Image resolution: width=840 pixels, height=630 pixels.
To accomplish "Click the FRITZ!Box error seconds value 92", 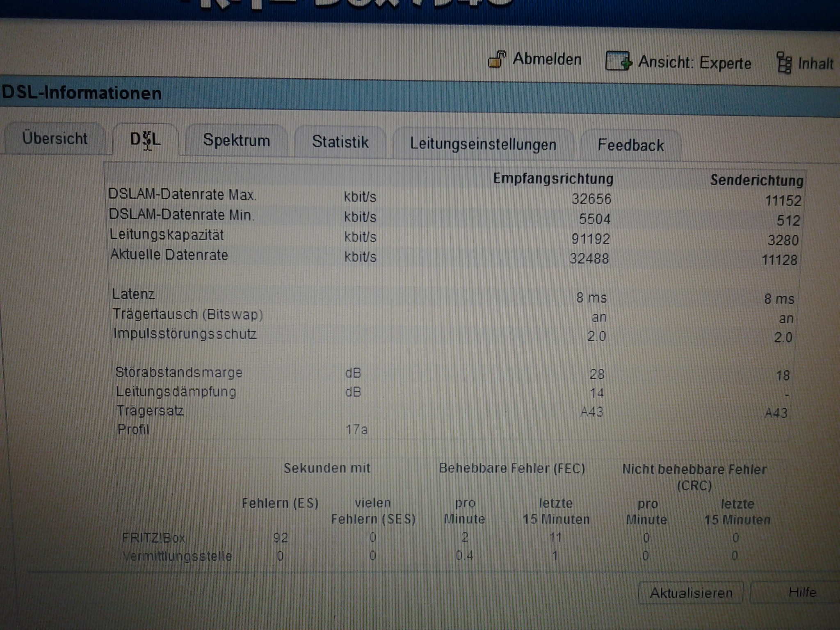I will click(281, 538).
